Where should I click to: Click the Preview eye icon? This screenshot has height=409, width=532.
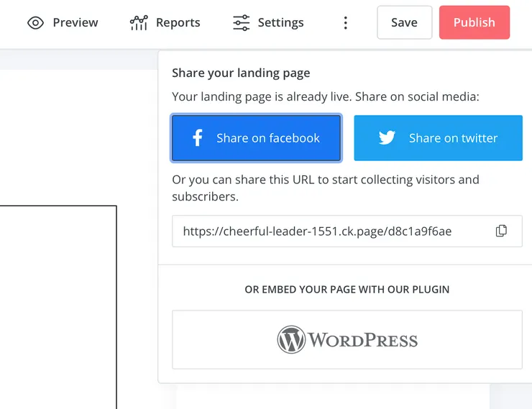pyautogui.click(x=36, y=23)
